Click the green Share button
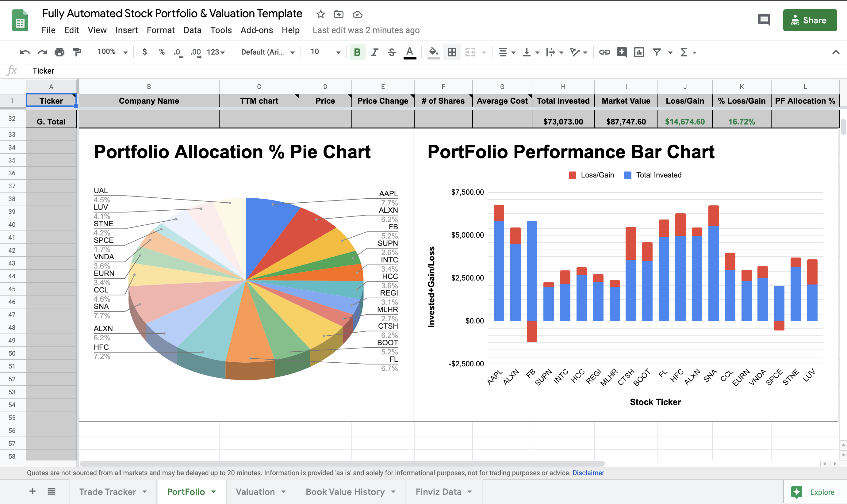Viewport: 847px width, 504px height. point(810,20)
